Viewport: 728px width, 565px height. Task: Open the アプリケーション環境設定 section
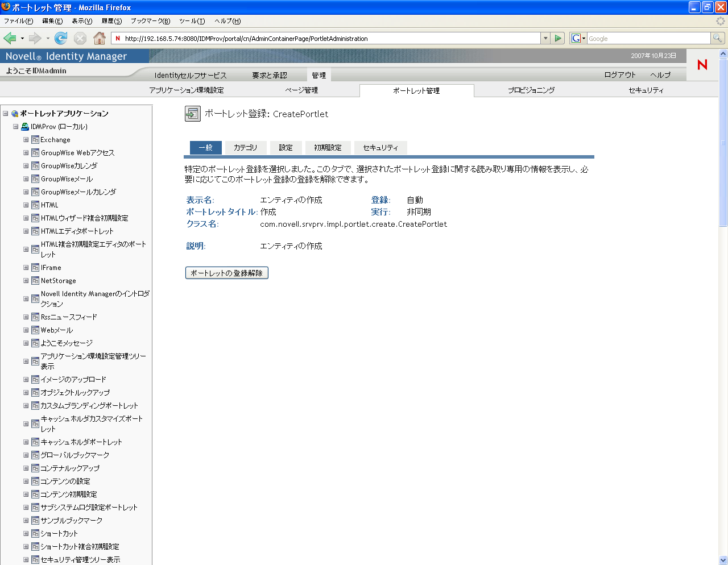coord(187,90)
